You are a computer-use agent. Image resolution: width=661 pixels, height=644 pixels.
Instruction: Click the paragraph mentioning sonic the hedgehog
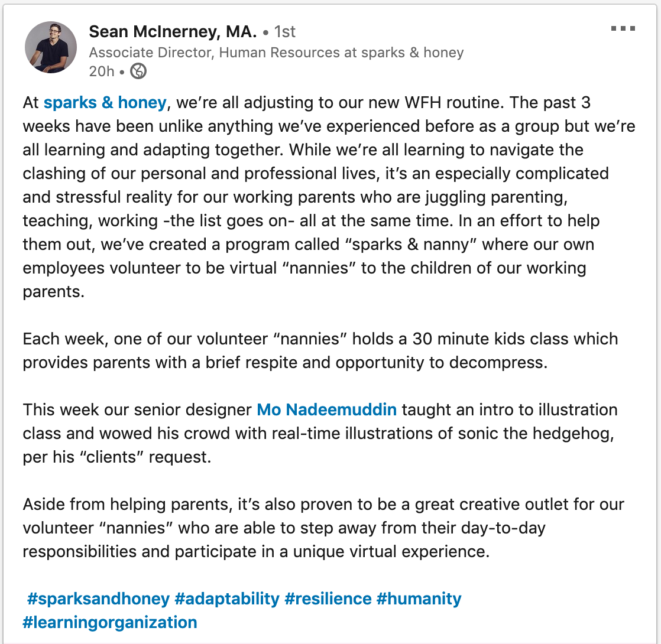point(320,434)
